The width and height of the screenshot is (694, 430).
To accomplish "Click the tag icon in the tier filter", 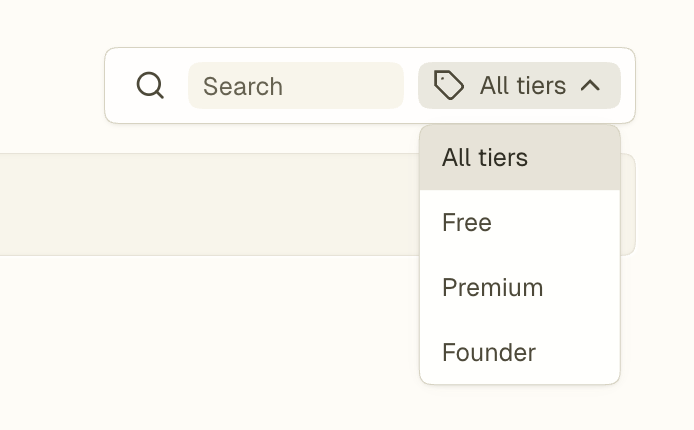I will 449,86.
